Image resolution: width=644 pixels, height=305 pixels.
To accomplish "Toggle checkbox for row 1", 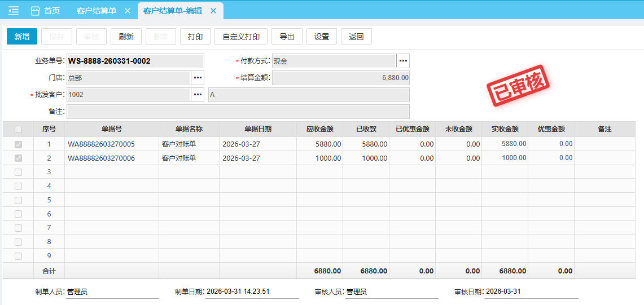I will point(19,144).
